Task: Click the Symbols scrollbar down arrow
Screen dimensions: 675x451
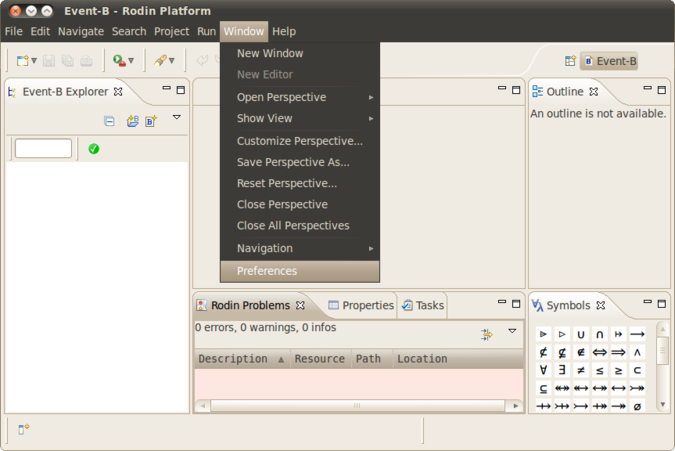Action: click(x=663, y=405)
